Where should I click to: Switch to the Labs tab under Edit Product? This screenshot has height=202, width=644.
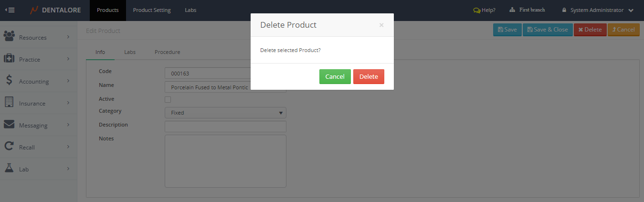pyautogui.click(x=130, y=52)
